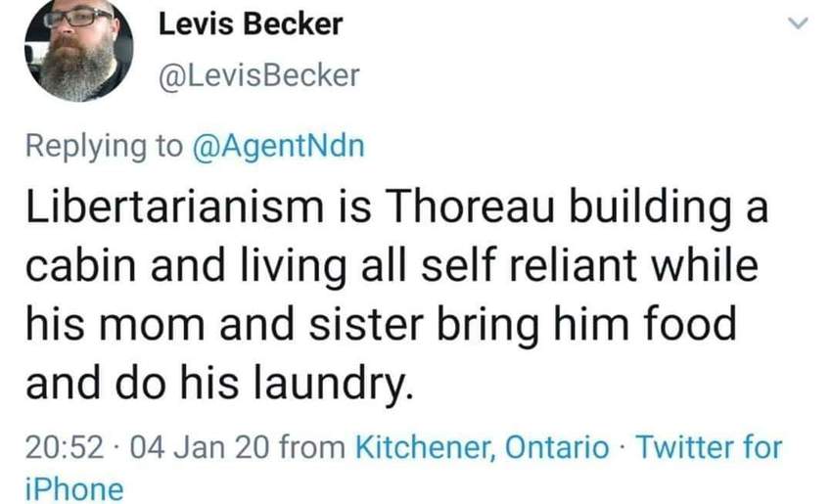Image resolution: width=832 pixels, height=504 pixels.
Task: Open the Levis Becker display name
Action: point(251,24)
